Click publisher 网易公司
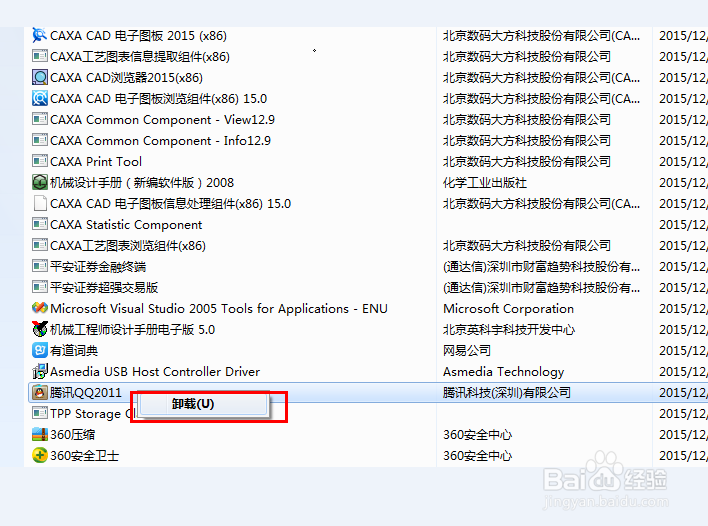 coord(467,351)
